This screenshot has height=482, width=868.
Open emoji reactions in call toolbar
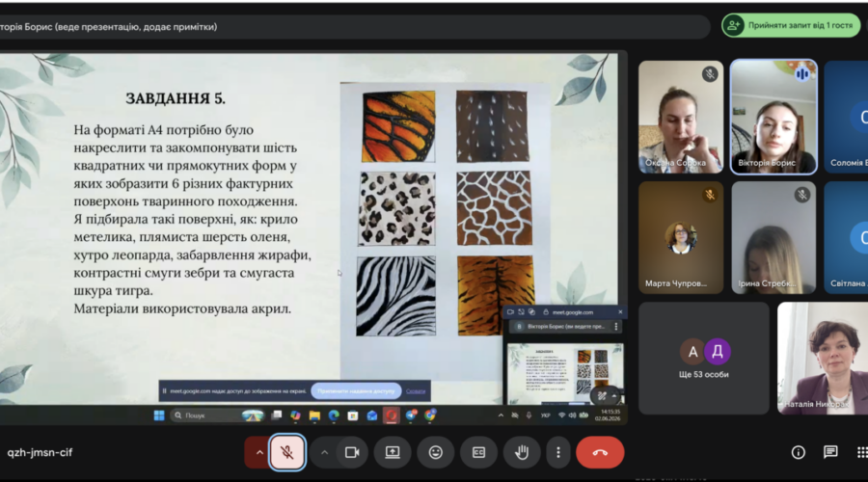(436, 452)
